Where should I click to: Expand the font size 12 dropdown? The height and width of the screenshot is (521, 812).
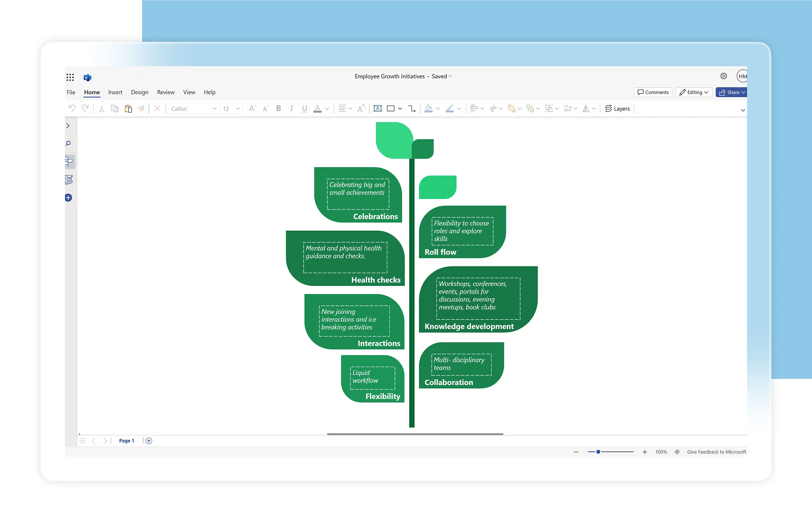238,109
